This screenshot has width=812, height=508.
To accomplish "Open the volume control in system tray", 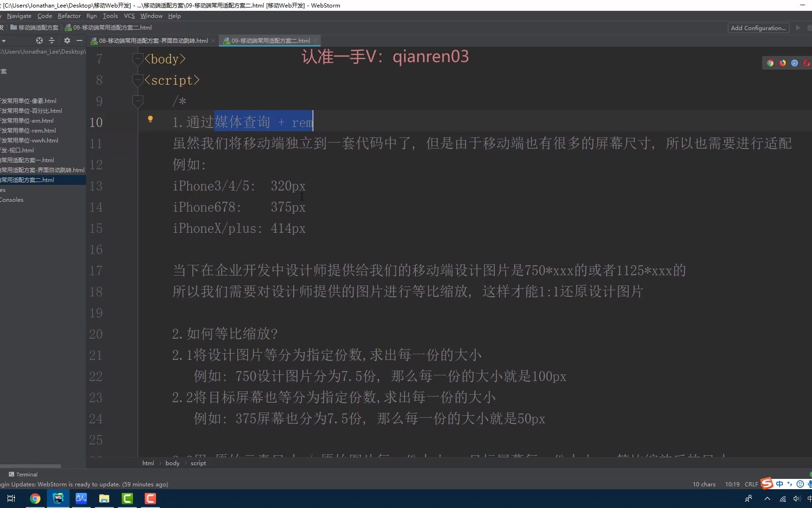I will pyautogui.click(x=796, y=499).
